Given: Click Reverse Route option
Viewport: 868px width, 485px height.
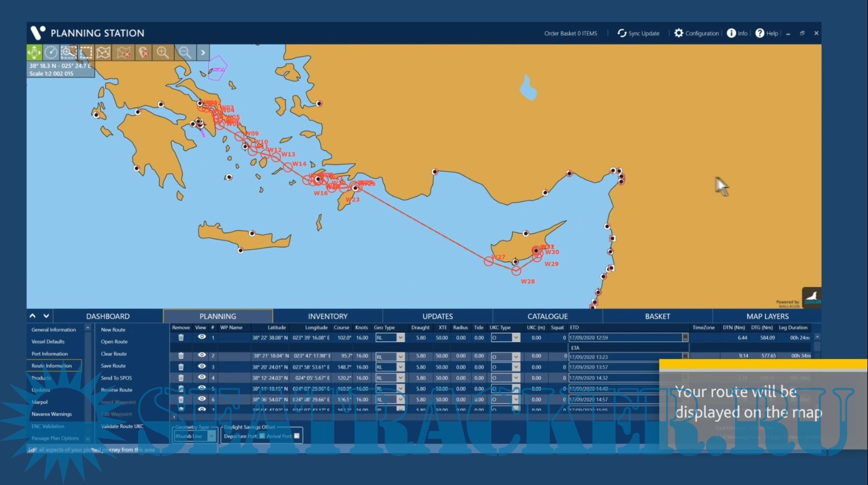Looking at the screenshot, I should pyautogui.click(x=116, y=390).
